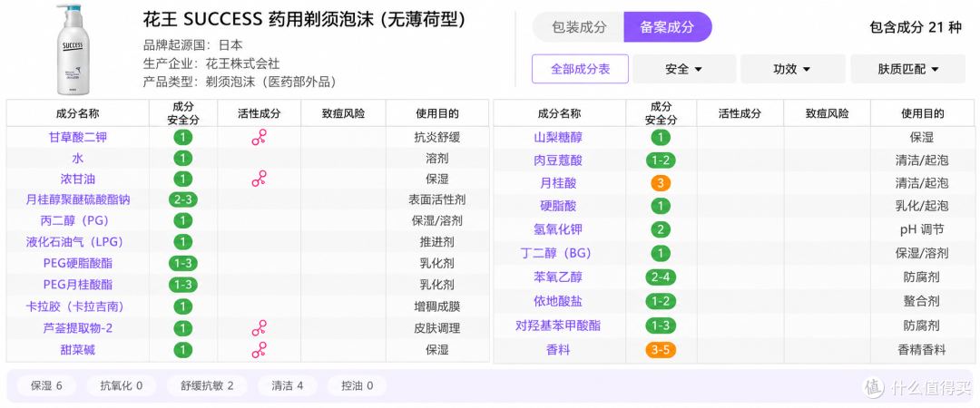Click active-ingredient icon in 甘草酸二钾 row

click(260, 137)
